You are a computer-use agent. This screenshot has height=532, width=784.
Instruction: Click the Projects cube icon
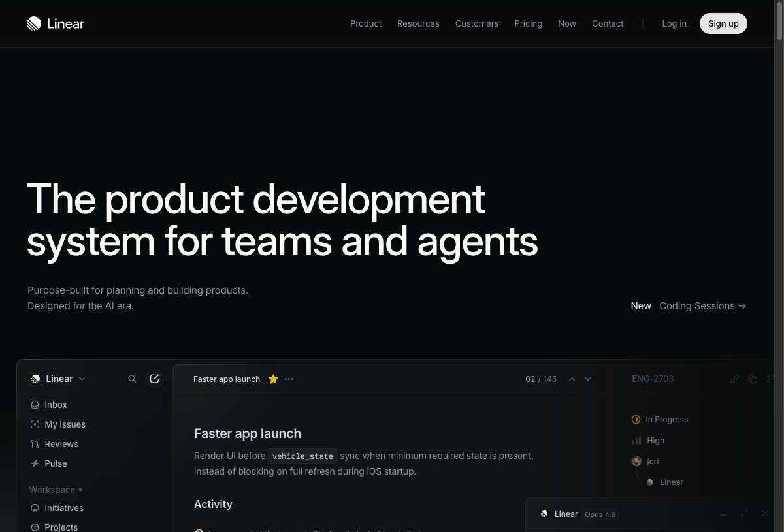(x=35, y=527)
